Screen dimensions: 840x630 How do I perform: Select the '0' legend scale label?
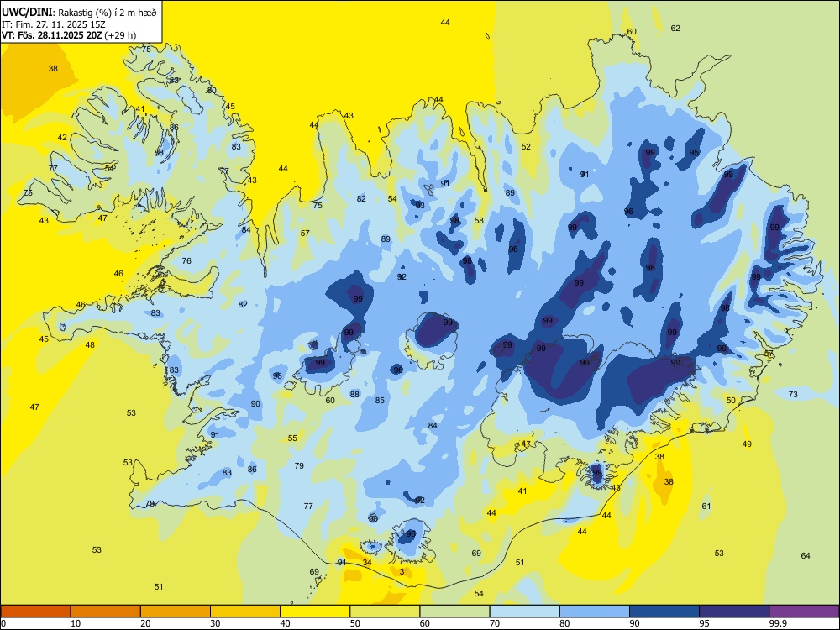click(x=3, y=623)
